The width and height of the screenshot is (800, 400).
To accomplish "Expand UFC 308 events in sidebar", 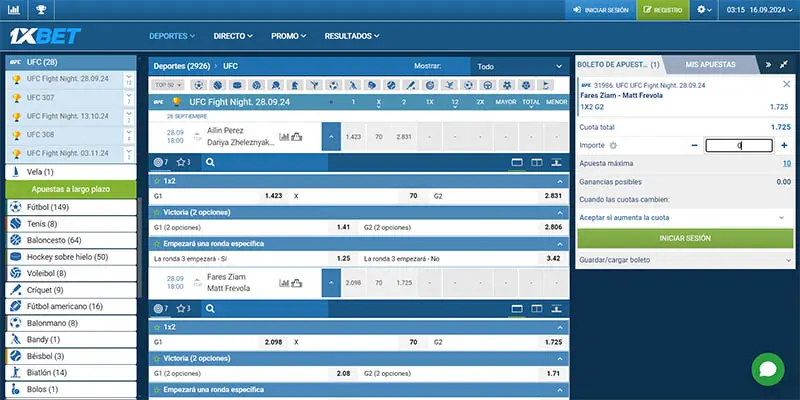I will [x=129, y=135].
